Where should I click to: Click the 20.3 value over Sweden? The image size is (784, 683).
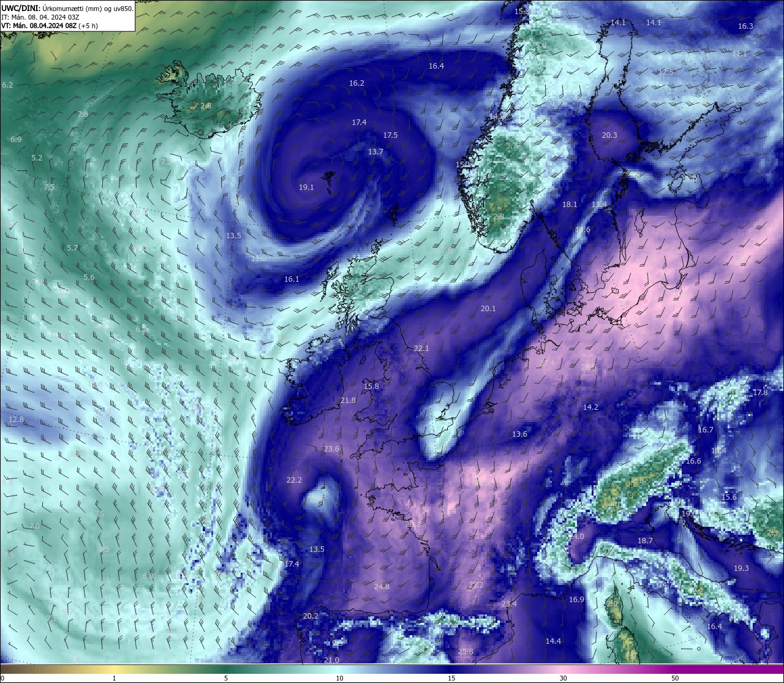pos(609,135)
